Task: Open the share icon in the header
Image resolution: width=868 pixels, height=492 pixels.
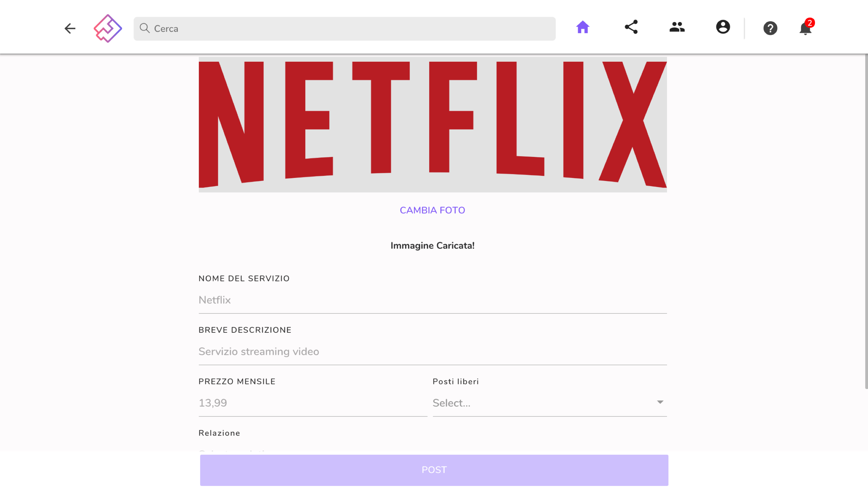Action: (631, 27)
